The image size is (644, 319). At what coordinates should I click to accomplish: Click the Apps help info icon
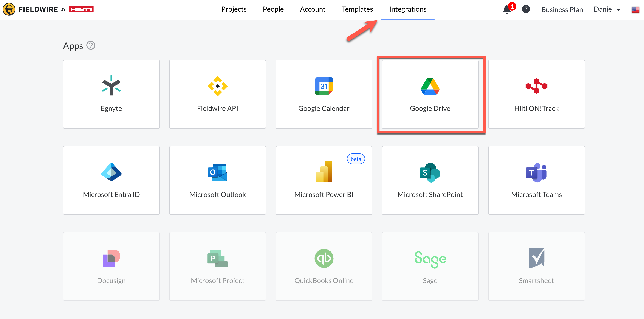91,45
